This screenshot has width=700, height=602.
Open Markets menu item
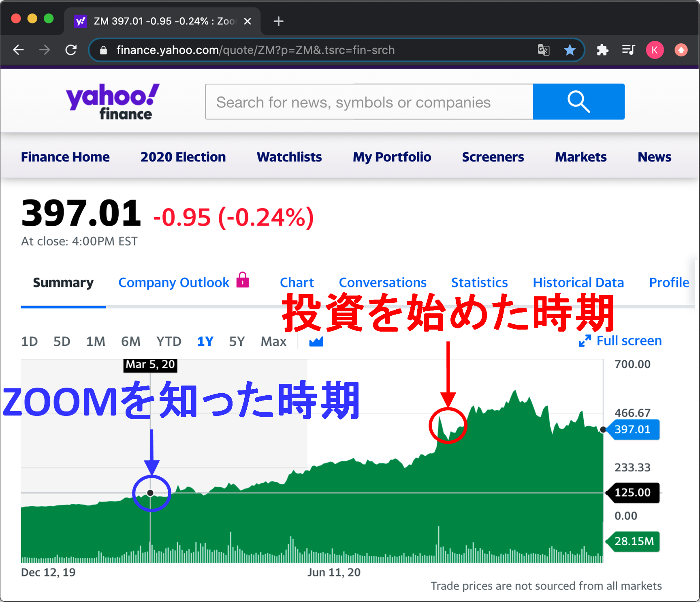tap(580, 157)
